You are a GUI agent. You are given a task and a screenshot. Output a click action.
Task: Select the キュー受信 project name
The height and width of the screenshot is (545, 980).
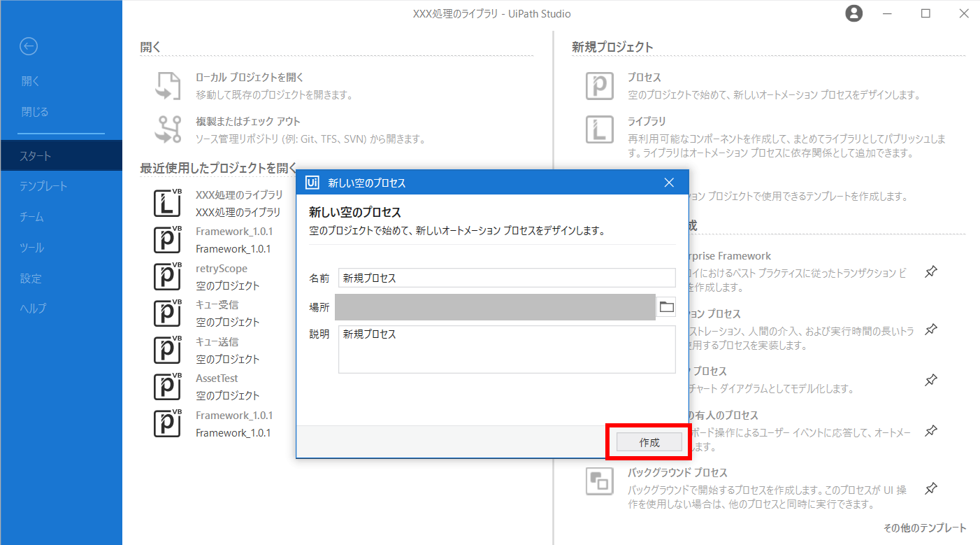point(217,305)
